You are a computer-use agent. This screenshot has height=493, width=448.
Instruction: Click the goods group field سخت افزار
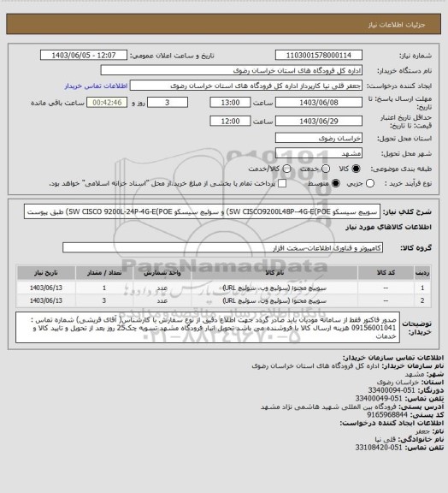pos(222,247)
